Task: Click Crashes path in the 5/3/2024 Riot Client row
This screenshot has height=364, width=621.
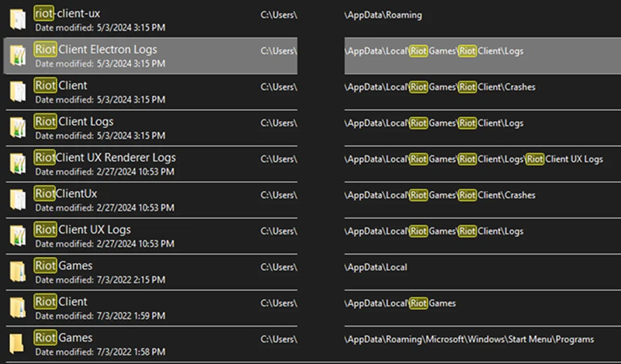Action: [439, 87]
